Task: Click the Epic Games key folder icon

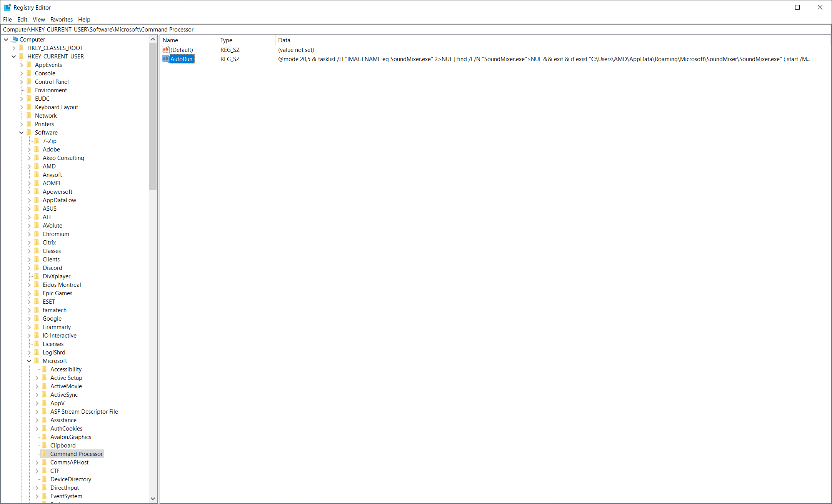Action: [37, 293]
